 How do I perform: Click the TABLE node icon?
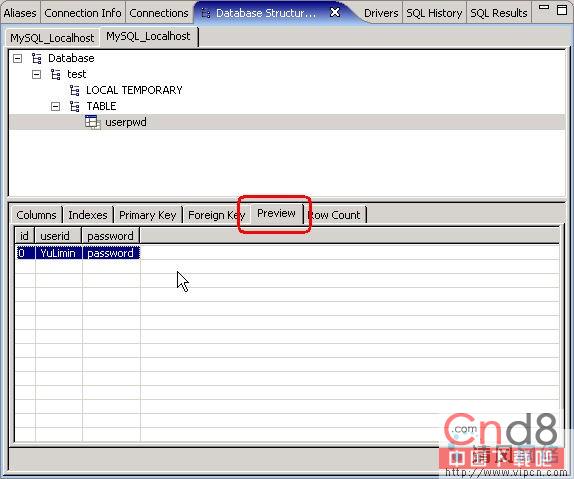pyautogui.click(x=75, y=107)
